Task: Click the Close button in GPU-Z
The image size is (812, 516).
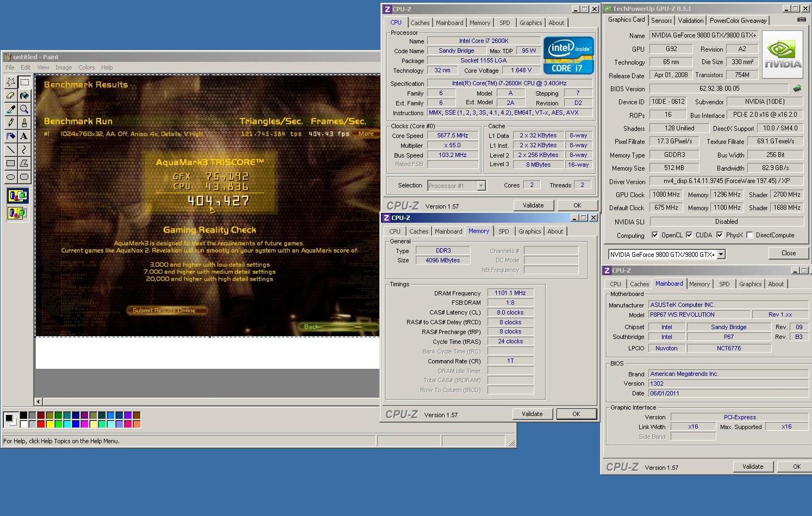Action: pyautogui.click(x=788, y=253)
